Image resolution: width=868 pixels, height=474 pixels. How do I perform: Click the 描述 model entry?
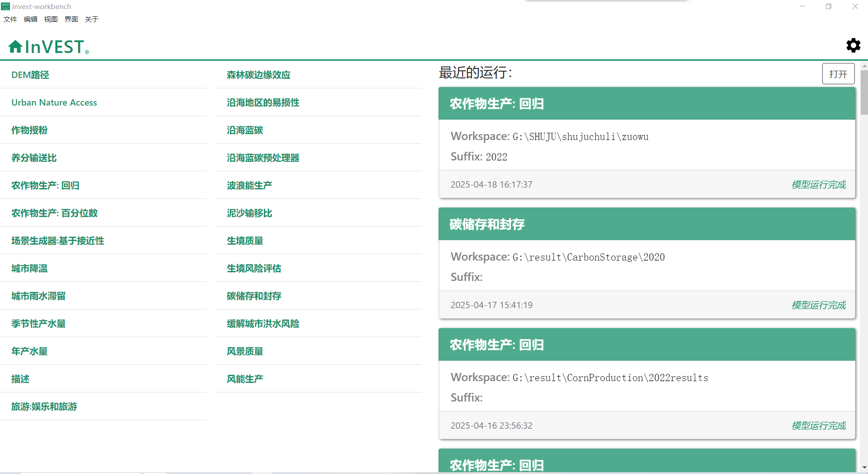[103, 379]
